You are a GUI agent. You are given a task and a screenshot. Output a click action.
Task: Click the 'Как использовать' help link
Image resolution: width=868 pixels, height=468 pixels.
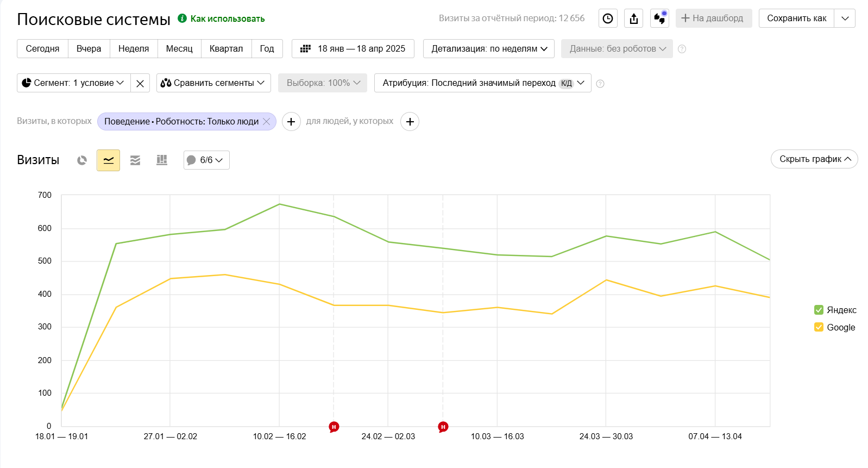[227, 19]
